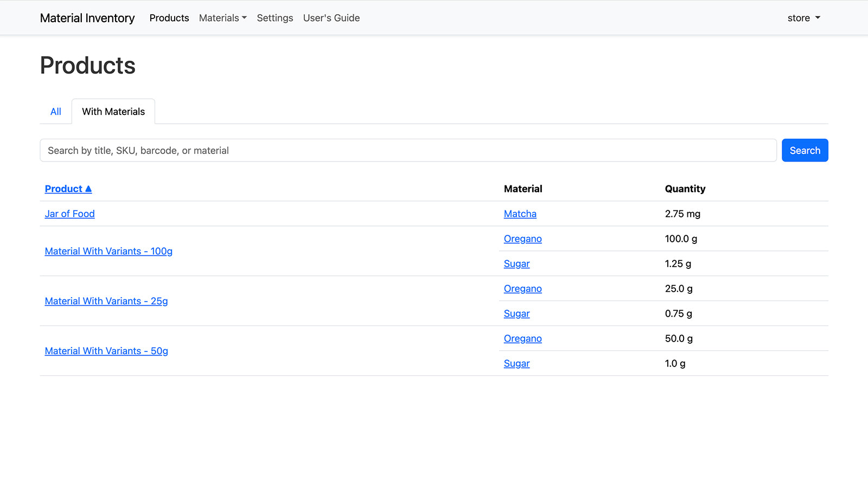Open the Materials dropdown menu
This screenshot has width=868, height=488.
coord(222,18)
